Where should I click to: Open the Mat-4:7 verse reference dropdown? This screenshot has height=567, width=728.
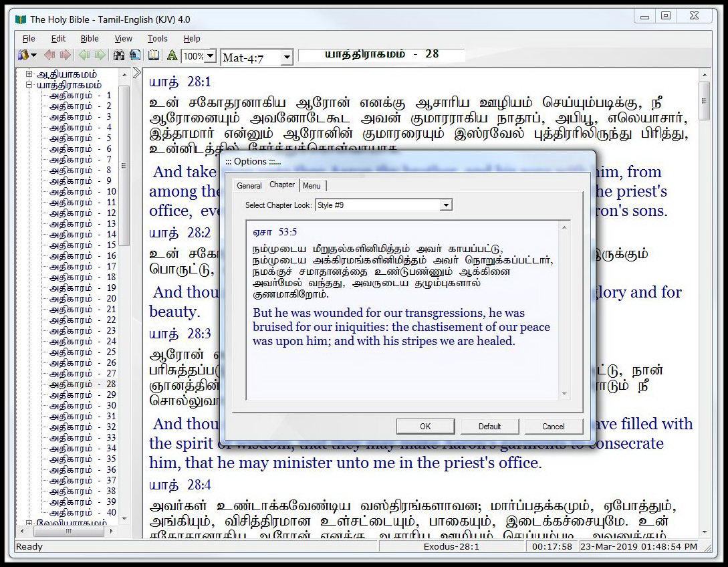287,58
